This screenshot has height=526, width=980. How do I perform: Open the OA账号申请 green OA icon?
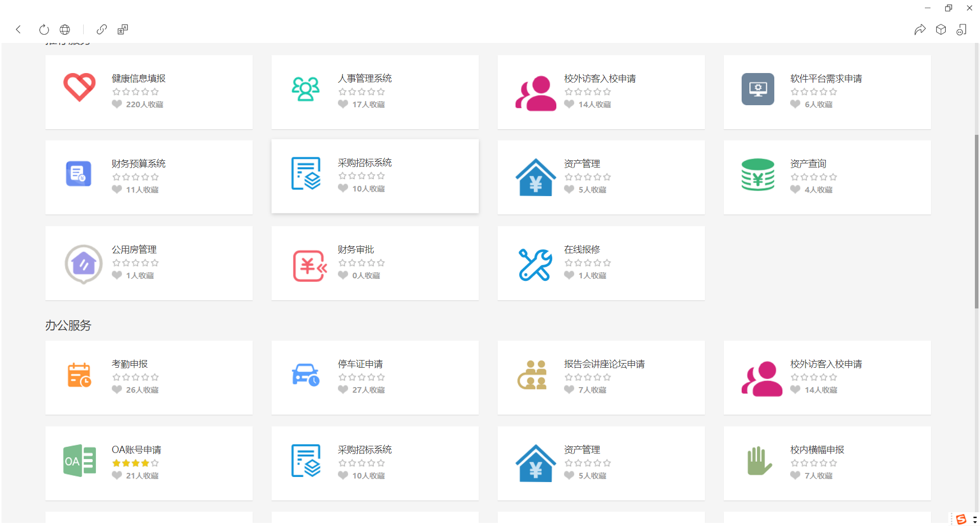point(80,461)
